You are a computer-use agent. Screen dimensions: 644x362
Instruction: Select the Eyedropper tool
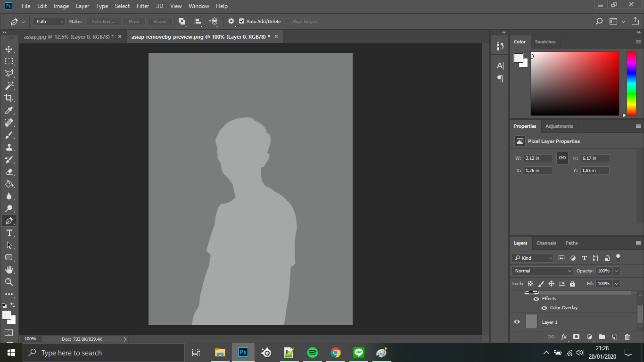(9, 110)
